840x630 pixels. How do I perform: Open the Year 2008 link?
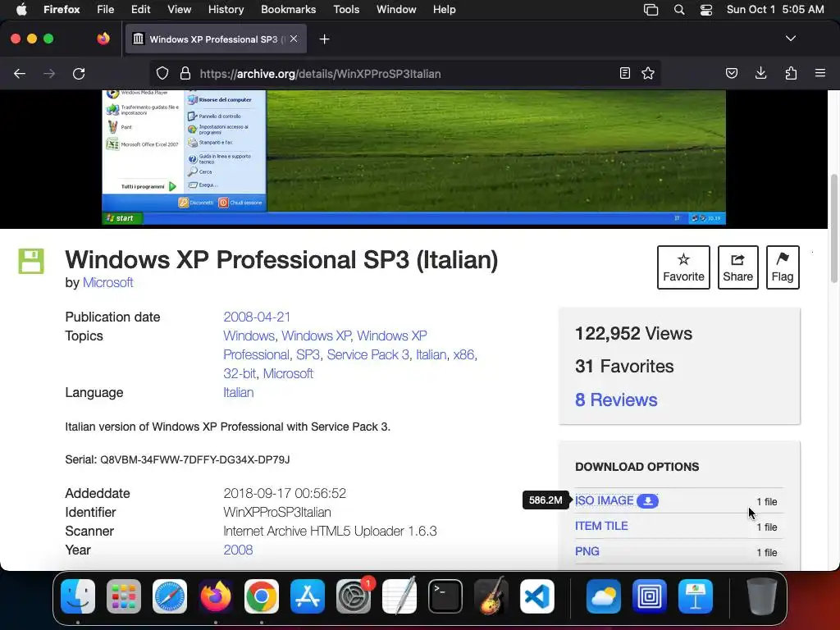238,550
